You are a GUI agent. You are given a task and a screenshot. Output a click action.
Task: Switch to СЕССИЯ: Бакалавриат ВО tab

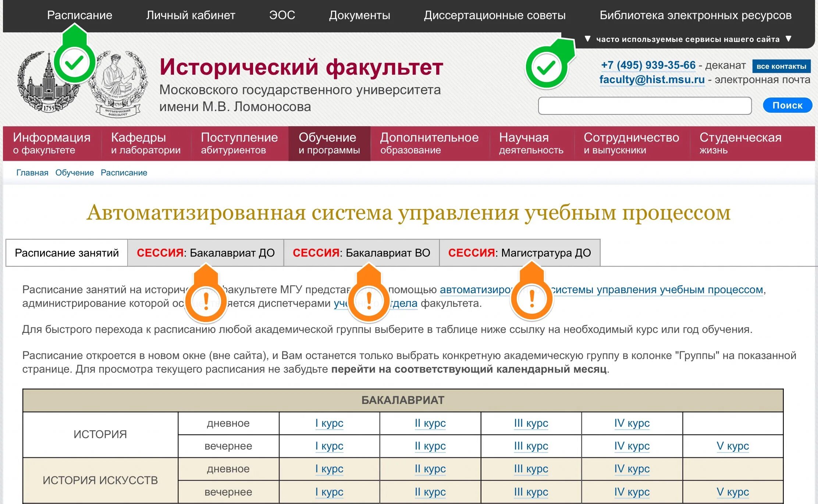tap(362, 253)
